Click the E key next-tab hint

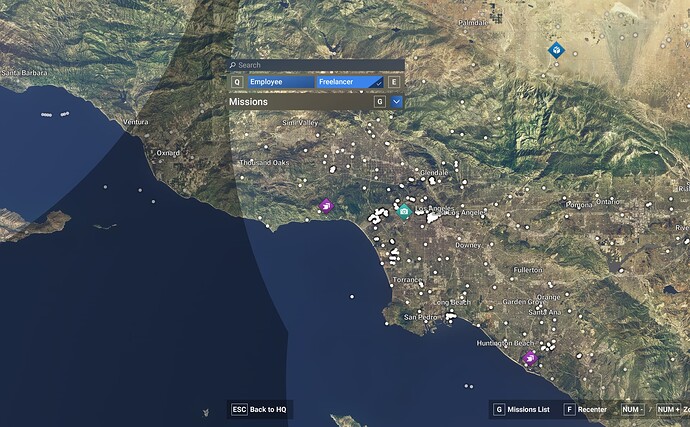tap(394, 82)
